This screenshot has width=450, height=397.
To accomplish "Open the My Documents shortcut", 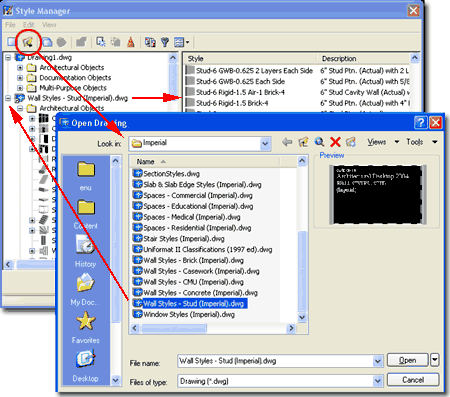I will click(85, 289).
